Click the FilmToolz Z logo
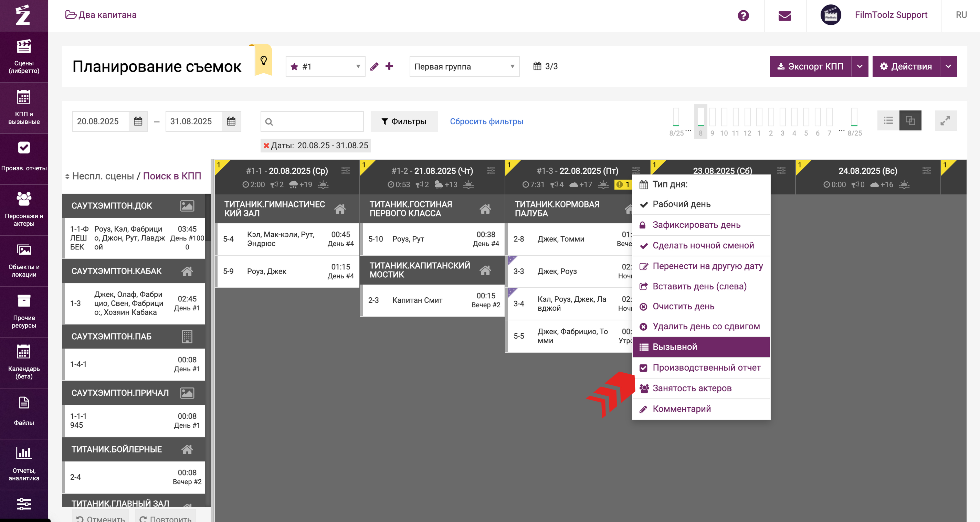This screenshot has width=980, height=522. [x=23, y=15]
